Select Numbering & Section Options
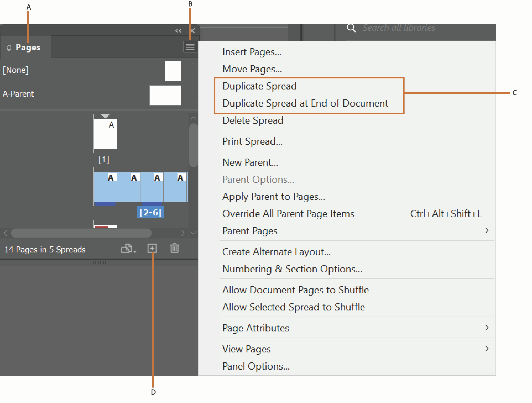This screenshot has width=532, height=403. click(292, 269)
